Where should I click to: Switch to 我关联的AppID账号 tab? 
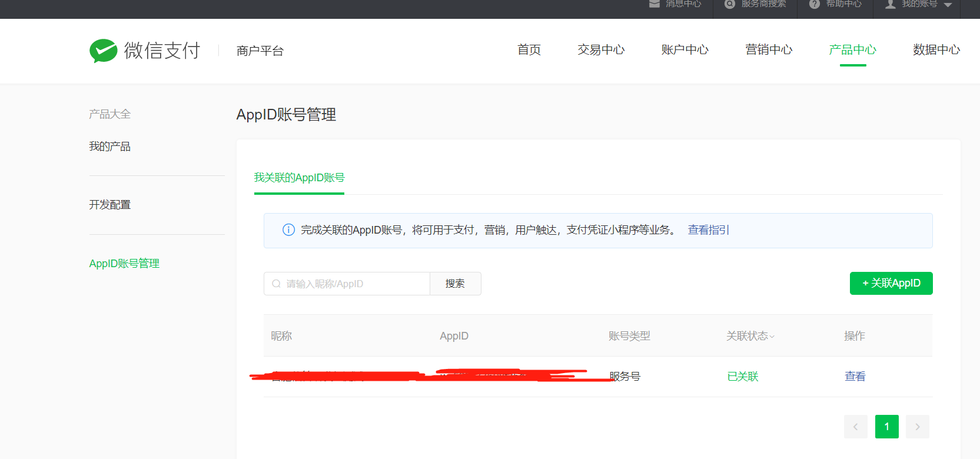click(x=299, y=178)
